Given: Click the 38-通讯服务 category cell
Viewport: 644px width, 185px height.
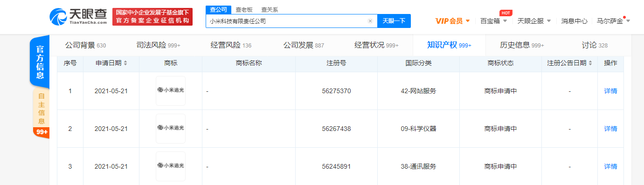Looking at the screenshot, I should pos(418,166).
